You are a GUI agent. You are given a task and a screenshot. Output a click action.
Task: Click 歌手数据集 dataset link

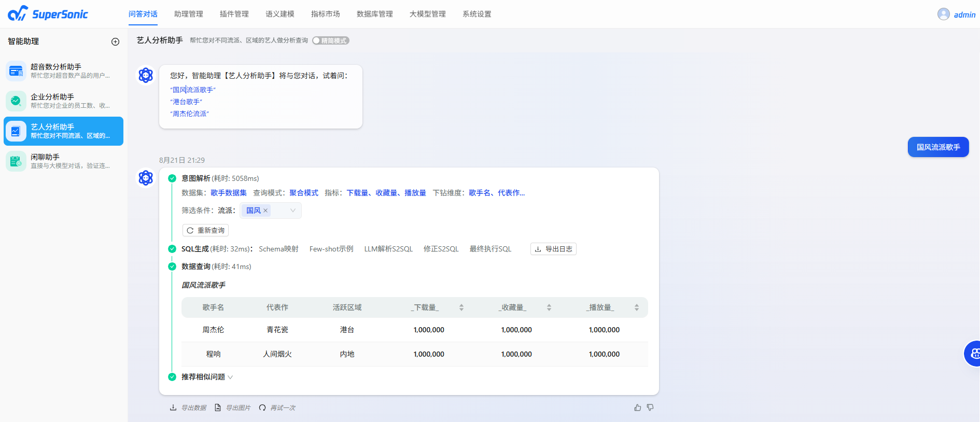click(229, 193)
